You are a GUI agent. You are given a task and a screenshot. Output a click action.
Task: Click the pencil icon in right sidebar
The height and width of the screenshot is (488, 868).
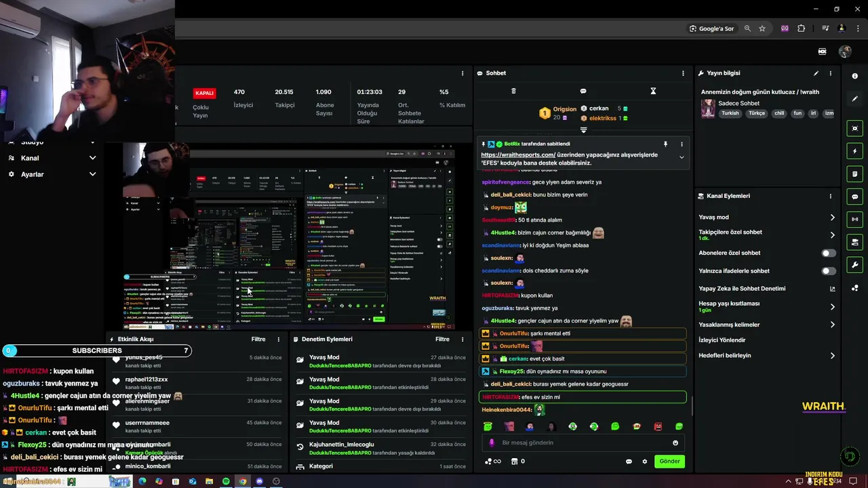(x=855, y=99)
